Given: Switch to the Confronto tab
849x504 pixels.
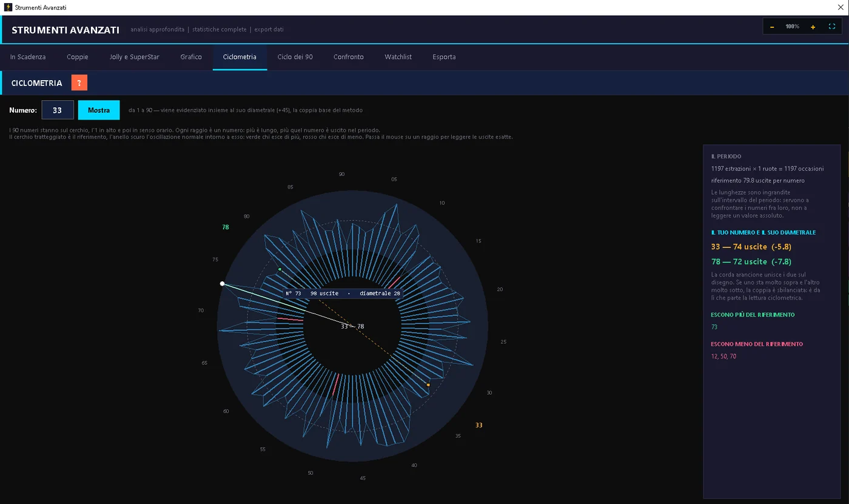Looking at the screenshot, I should [349, 57].
